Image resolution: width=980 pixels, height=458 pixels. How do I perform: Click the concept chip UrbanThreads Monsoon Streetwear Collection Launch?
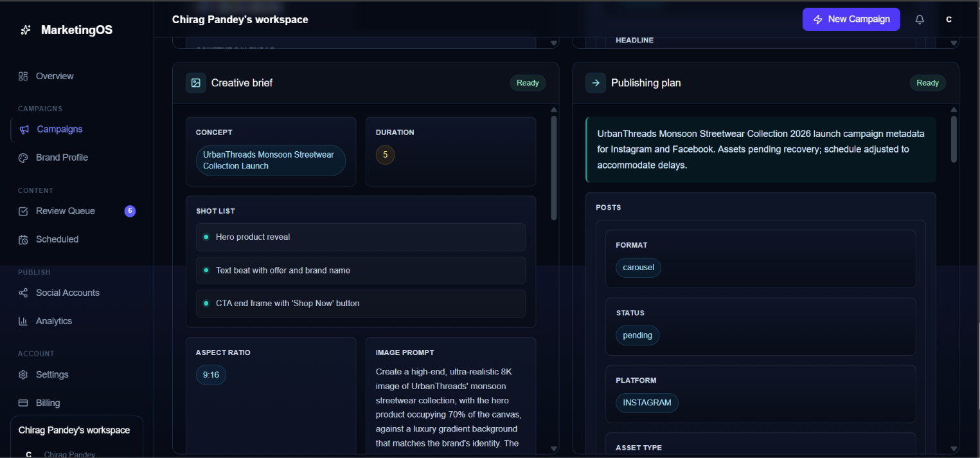271,160
